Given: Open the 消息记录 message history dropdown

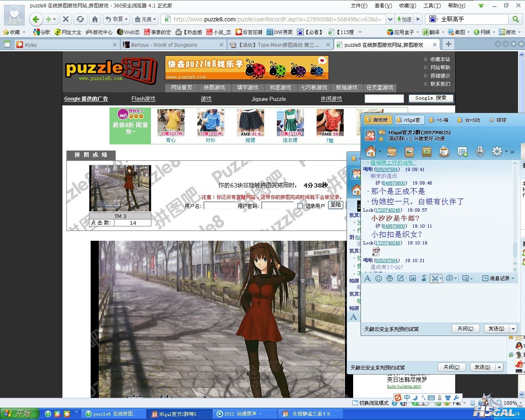Looking at the screenshot, I should pyautogui.click(x=498, y=278).
